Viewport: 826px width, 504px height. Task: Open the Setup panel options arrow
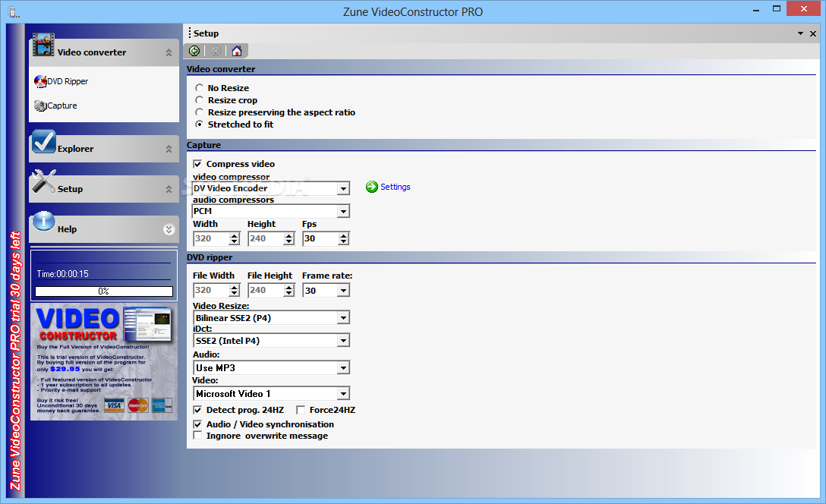click(x=800, y=33)
